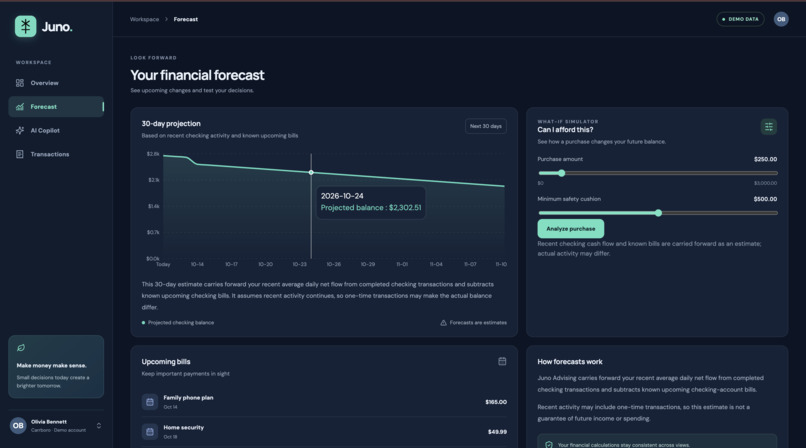Click the Forecasts are estimates warning icon
The width and height of the screenshot is (806, 448).
point(443,323)
